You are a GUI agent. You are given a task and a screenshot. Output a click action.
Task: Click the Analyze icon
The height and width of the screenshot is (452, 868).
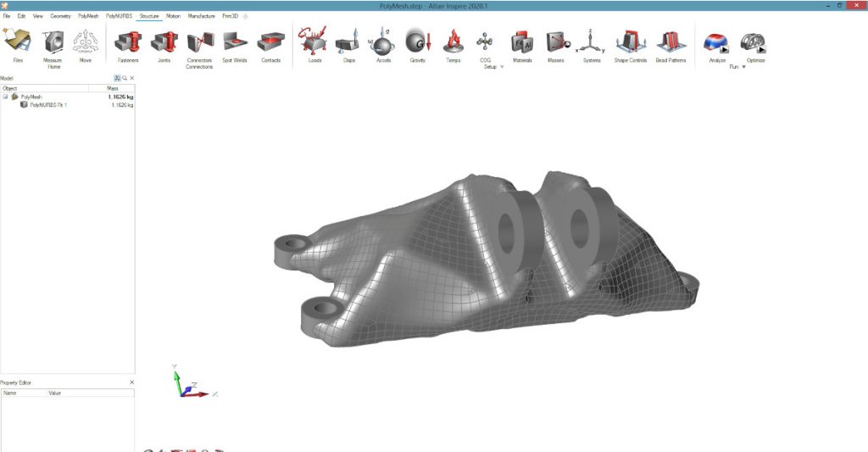tap(717, 42)
